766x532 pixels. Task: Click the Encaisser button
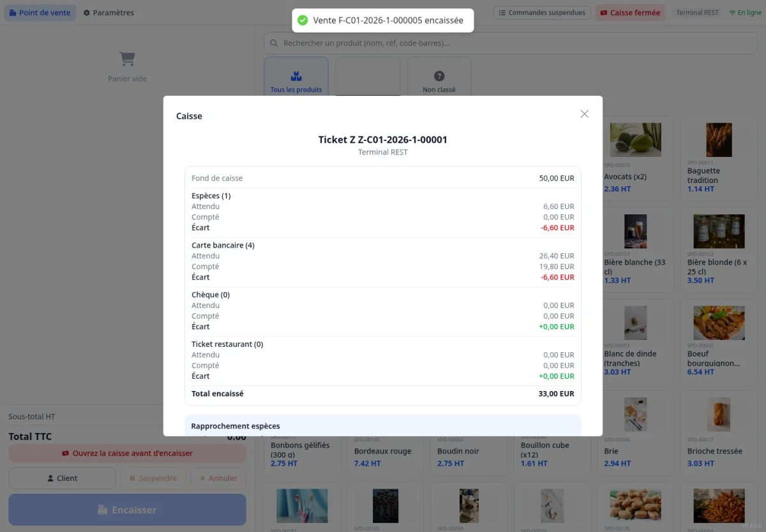click(x=127, y=510)
